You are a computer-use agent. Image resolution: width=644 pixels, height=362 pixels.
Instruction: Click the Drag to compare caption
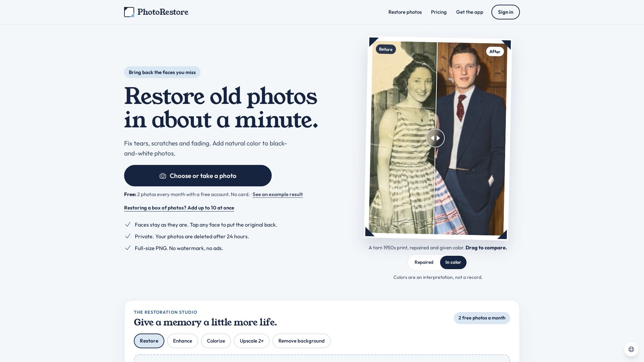coord(486,248)
